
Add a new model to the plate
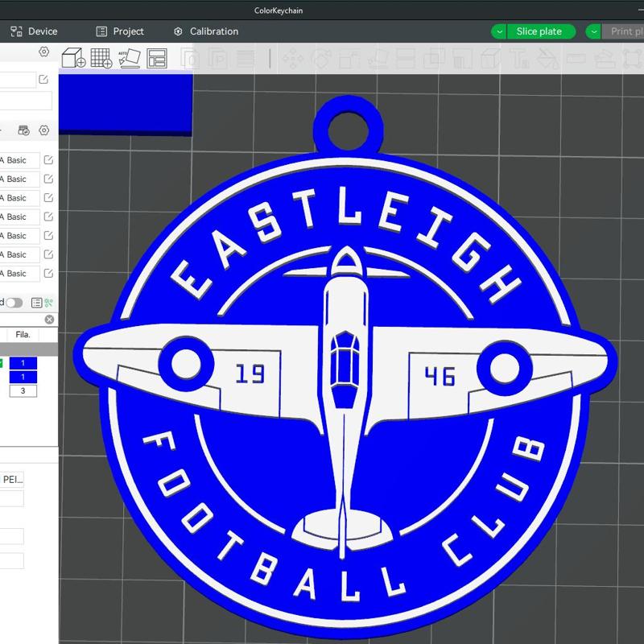(x=72, y=56)
